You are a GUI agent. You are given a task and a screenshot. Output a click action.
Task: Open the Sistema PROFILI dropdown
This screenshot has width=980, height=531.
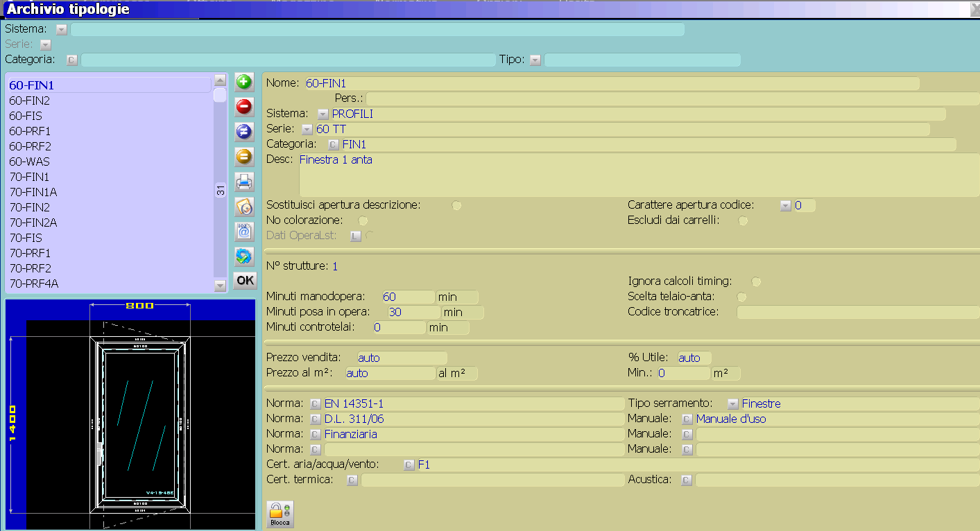coord(323,114)
